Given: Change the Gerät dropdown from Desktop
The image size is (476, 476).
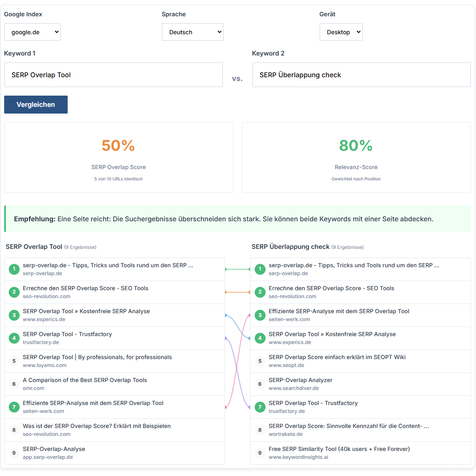Looking at the screenshot, I should [341, 32].
